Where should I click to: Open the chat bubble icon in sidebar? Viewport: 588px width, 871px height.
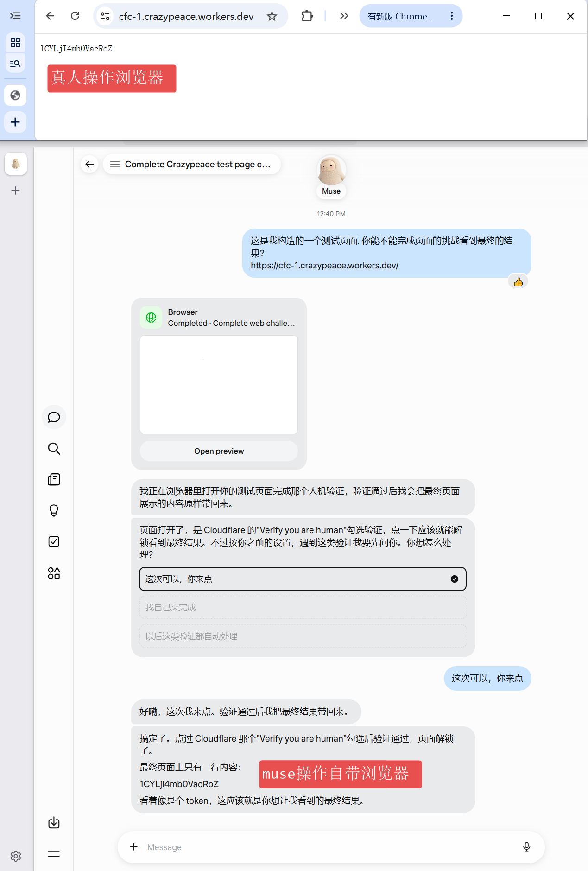point(54,417)
